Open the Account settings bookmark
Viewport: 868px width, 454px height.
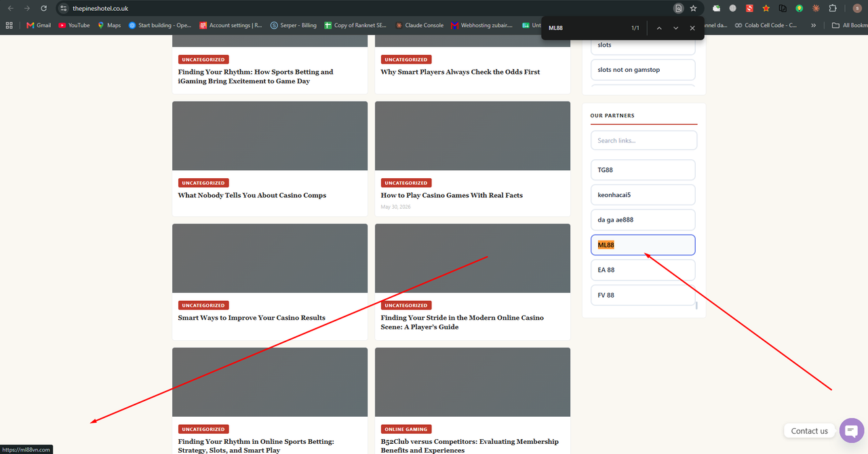(x=231, y=25)
